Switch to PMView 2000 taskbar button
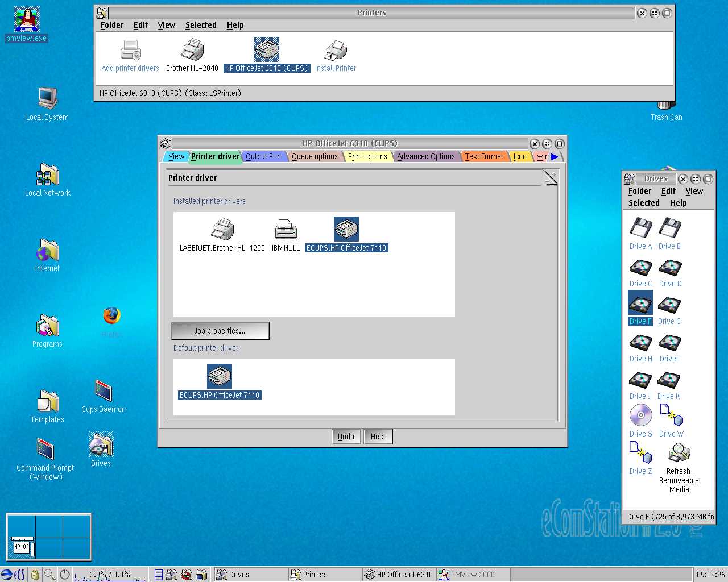Screen dimensions: 728x582 [473, 575]
